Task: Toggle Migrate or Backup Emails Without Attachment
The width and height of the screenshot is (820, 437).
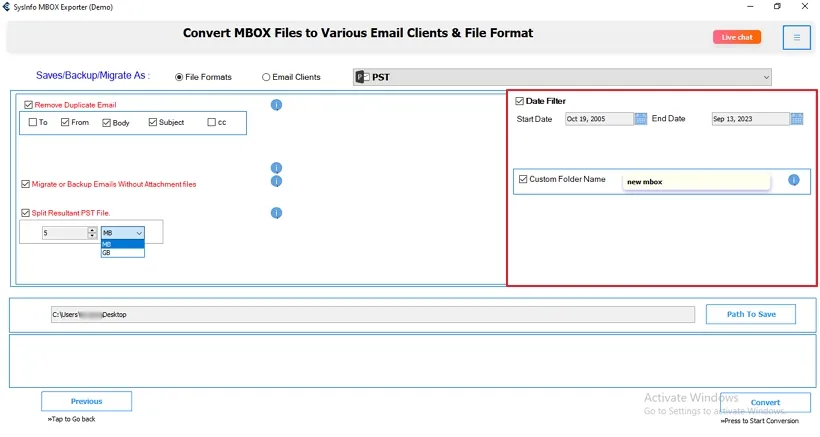Action: click(25, 184)
